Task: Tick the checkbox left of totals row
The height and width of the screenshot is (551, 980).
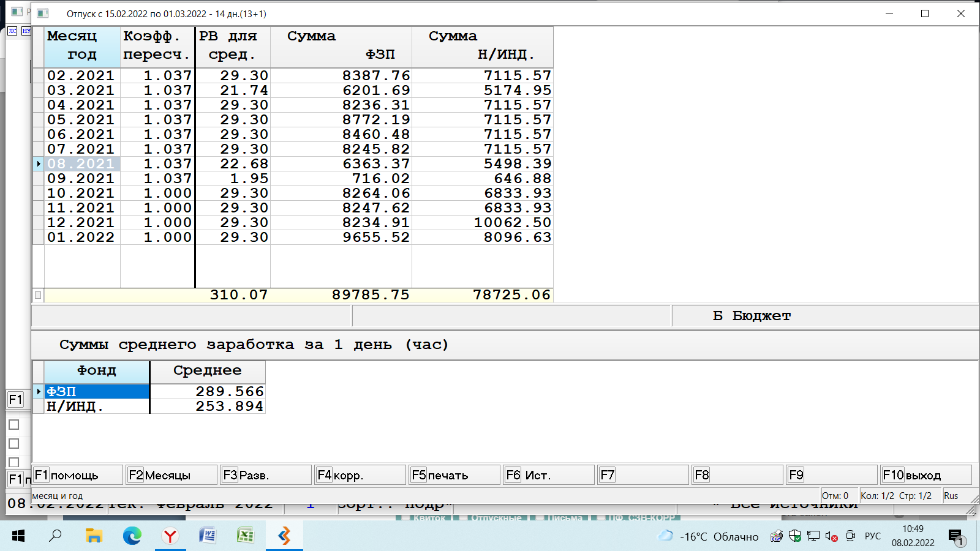Action: click(x=38, y=295)
